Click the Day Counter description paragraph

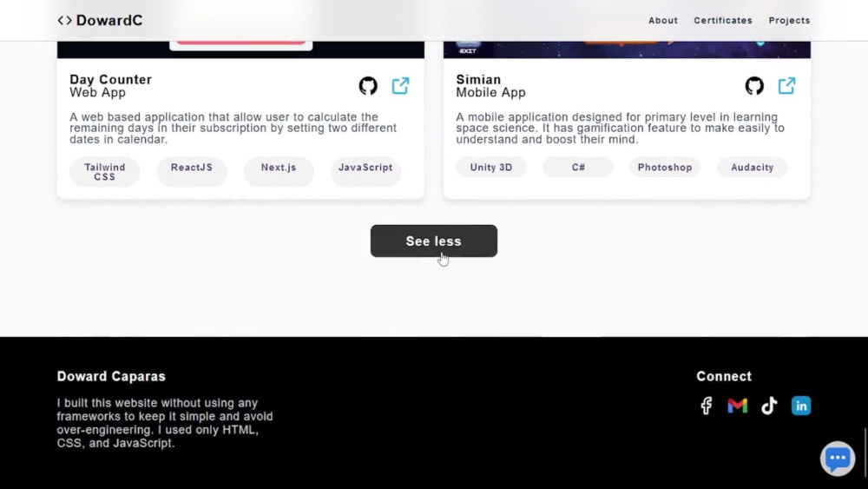233,128
